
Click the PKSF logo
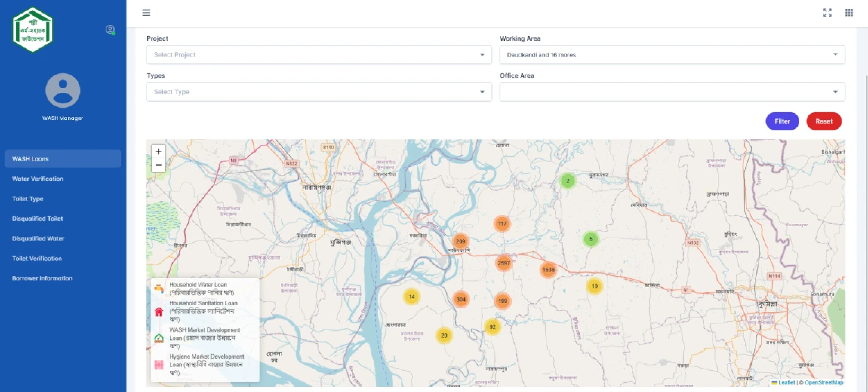pyautogui.click(x=32, y=30)
